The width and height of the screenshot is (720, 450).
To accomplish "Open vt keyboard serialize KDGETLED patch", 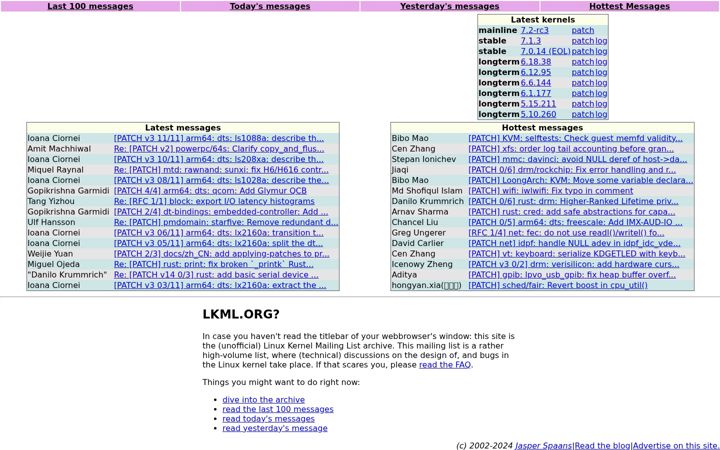I will tap(577, 254).
